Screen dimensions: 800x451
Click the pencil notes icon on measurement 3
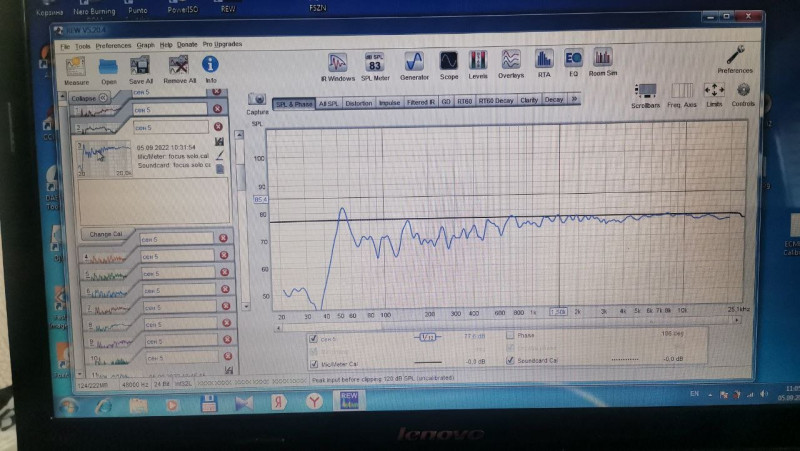pos(220,155)
